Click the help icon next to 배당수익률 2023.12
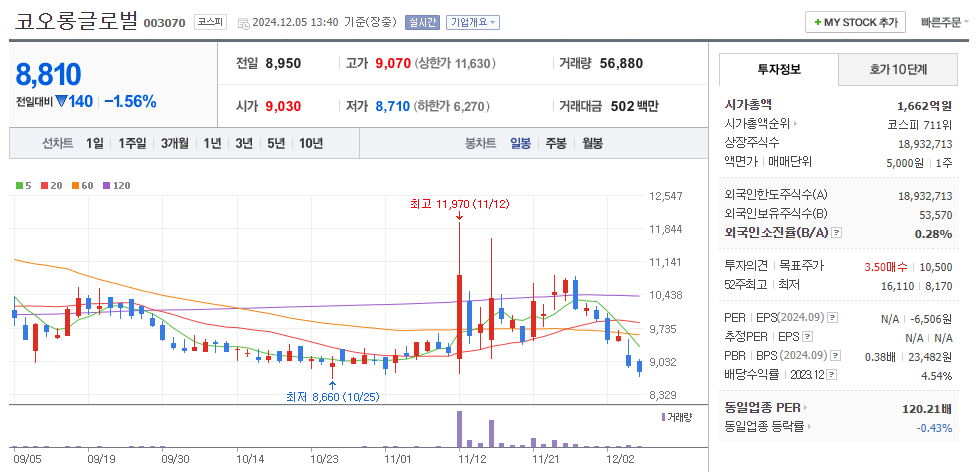Viewport: 980px width, 472px height. pyautogui.click(x=832, y=374)
